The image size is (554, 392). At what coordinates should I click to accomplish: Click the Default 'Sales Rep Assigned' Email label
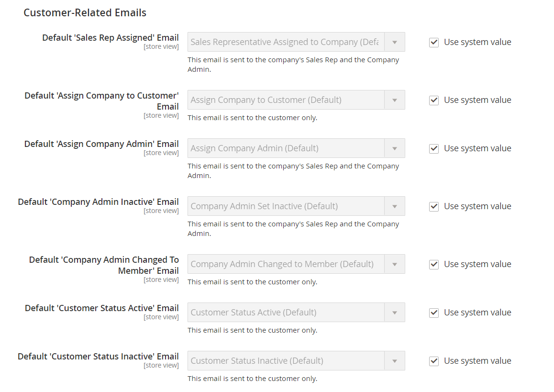click(111, 38)
